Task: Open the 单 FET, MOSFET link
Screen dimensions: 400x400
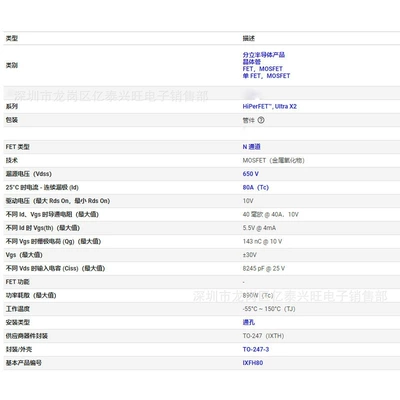Action: [x=266, y=76]
